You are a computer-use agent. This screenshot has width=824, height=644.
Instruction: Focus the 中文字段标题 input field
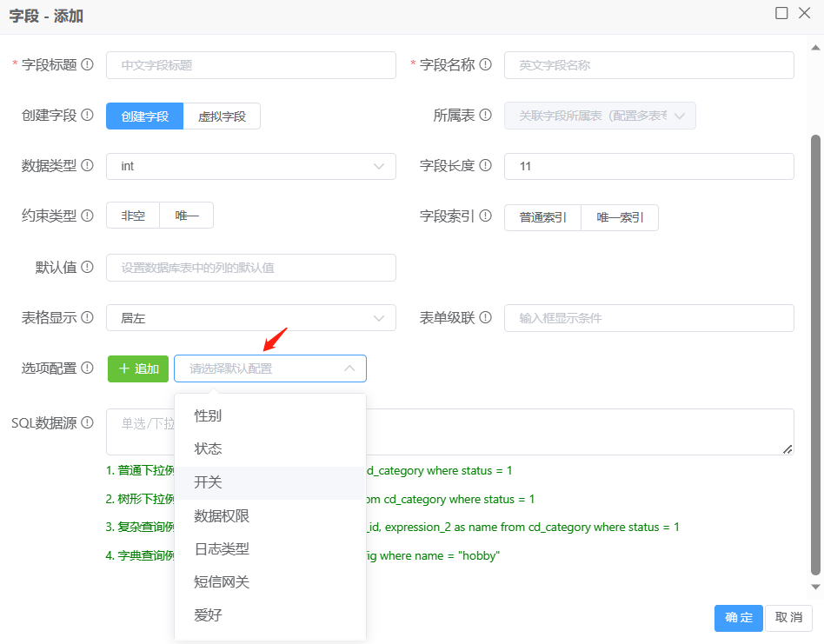coord(250,65)
